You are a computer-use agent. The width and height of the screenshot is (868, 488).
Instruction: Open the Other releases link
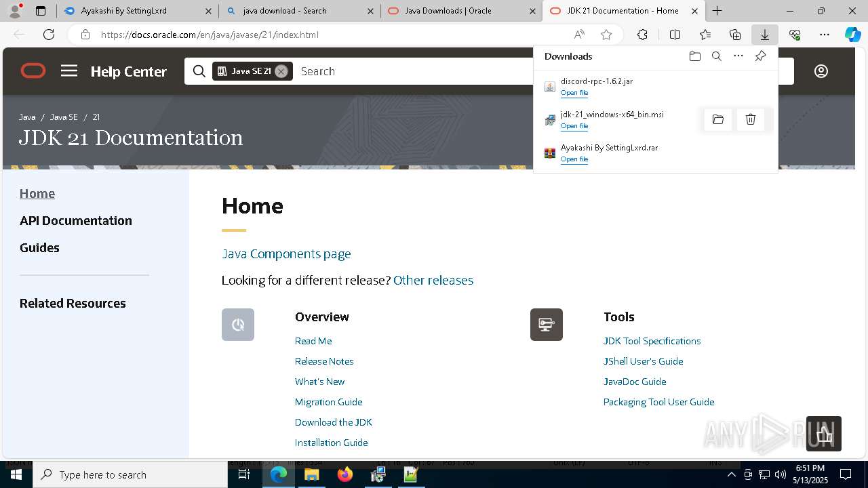pos(433,281)
